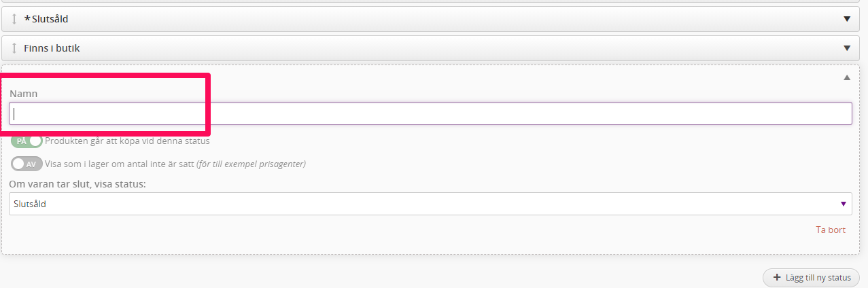Screen dimensions: 868x288
Task: Click the label Produkten går att köpa vid denna status
Action: click(x=127, y=141)
